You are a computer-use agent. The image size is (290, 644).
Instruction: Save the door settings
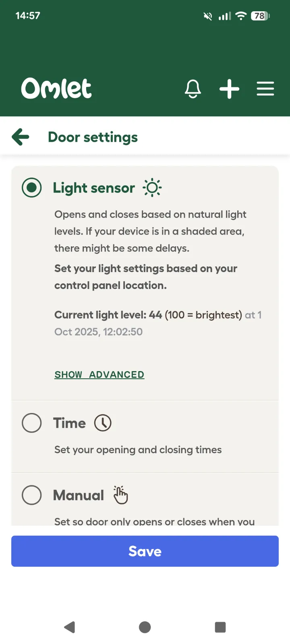pyautogui.click(x=145, y=551)
